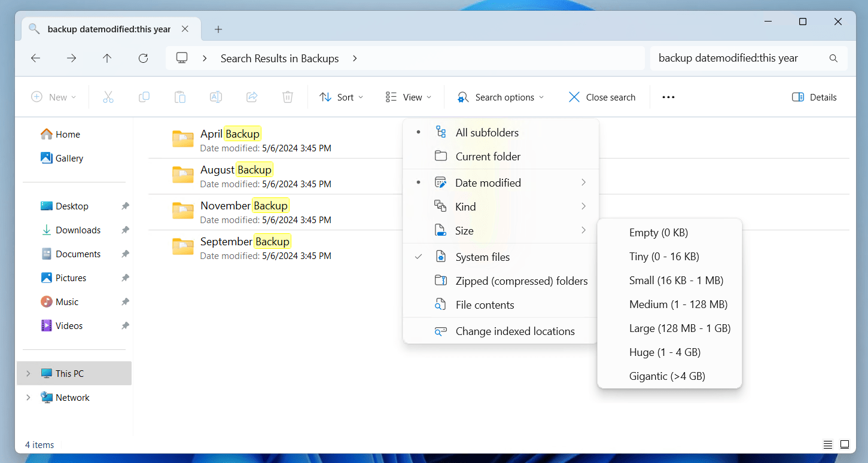The width and height of the screenshot is (868, 463).
Task: Click the Share icon in toolbar
Action: point(252,97)
